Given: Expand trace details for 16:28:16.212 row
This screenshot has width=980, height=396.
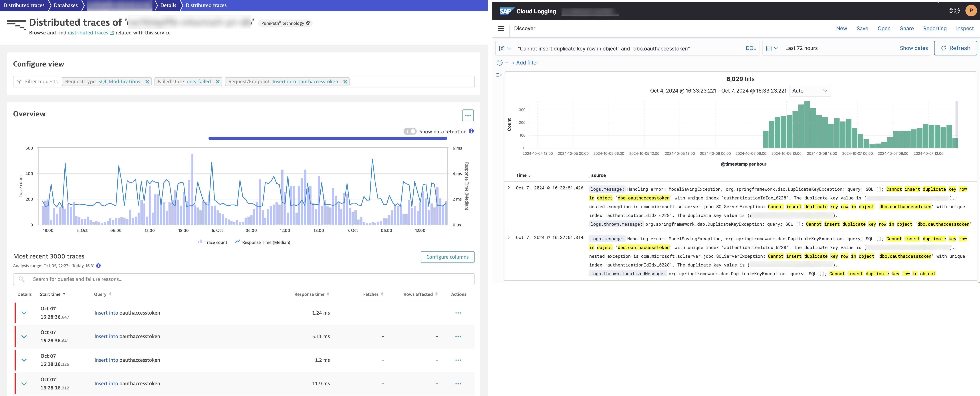Looking at the screenshot, I should (24, 384).
